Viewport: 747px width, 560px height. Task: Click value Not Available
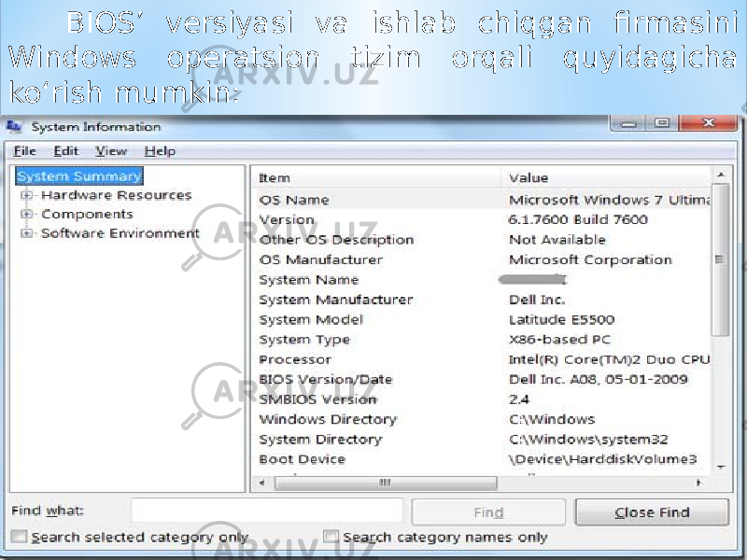557,240
